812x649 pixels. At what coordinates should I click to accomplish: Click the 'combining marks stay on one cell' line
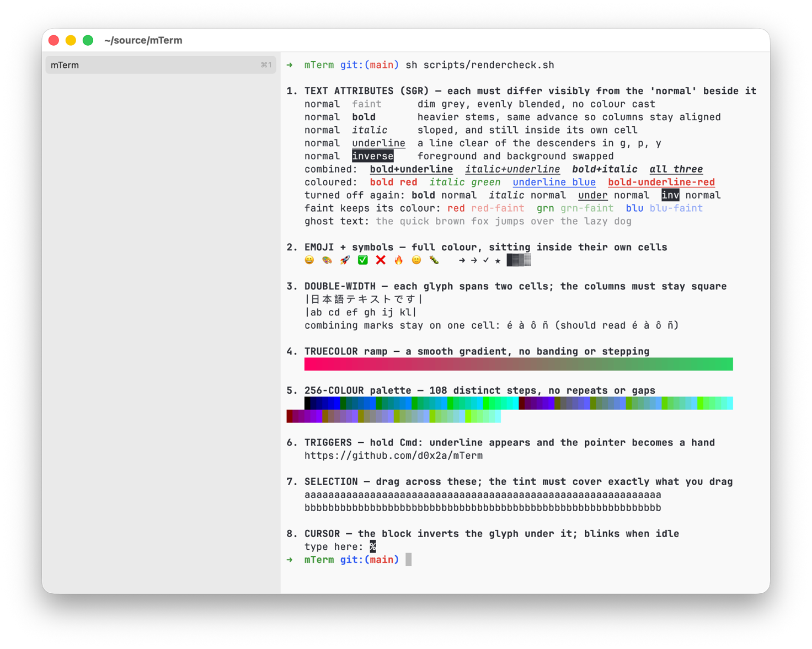[x=492, y=325]
